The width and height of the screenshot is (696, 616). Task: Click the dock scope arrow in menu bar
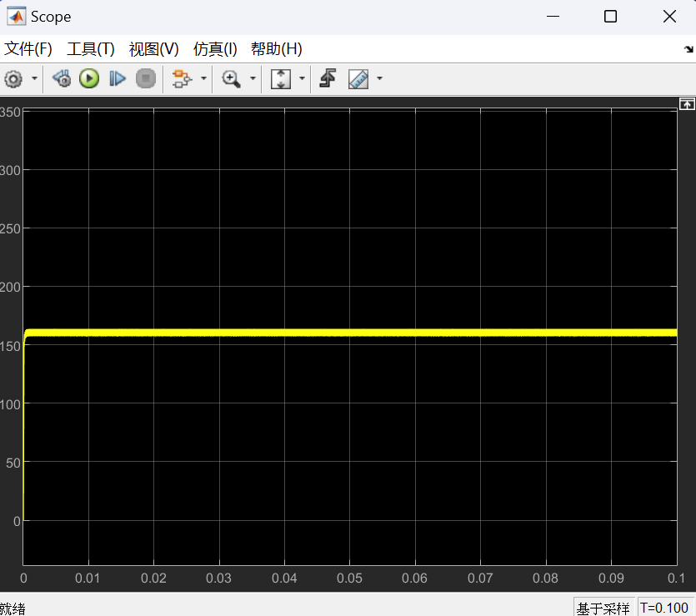click(x=688, y=49)
